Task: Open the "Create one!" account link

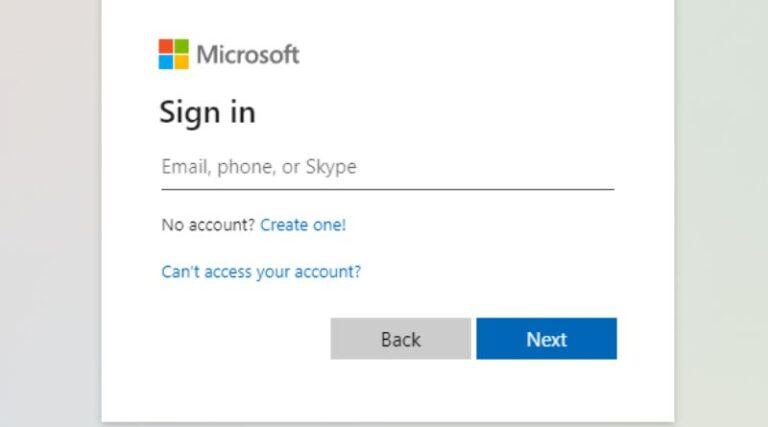Action: 303,225
